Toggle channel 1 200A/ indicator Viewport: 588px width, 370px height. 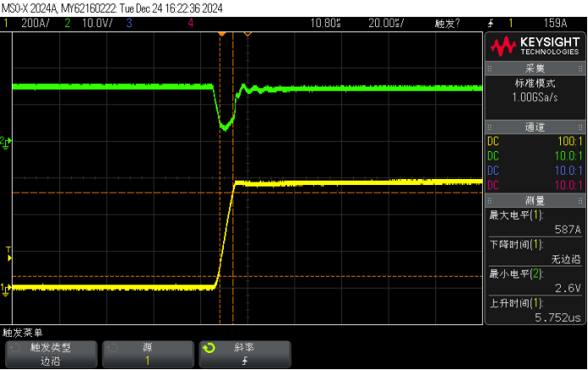29,23
